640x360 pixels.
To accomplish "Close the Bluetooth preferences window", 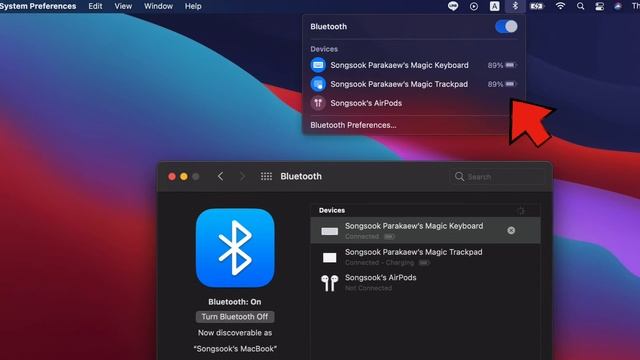I will point(172,176).
